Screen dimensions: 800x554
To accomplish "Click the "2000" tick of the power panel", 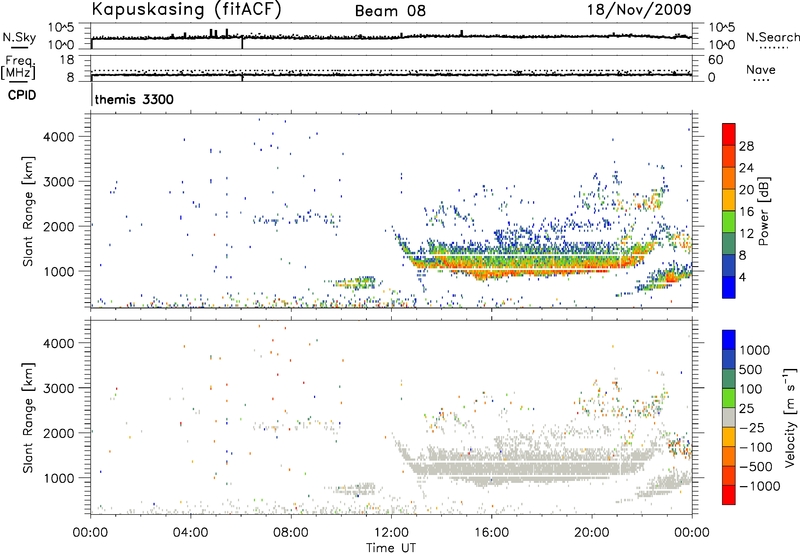I will 59,226.
